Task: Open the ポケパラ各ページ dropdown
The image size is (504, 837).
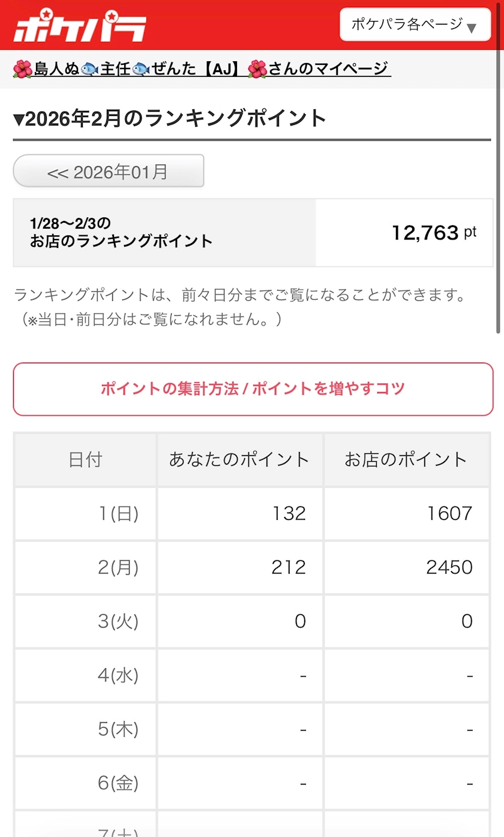Action: [415, 25]
